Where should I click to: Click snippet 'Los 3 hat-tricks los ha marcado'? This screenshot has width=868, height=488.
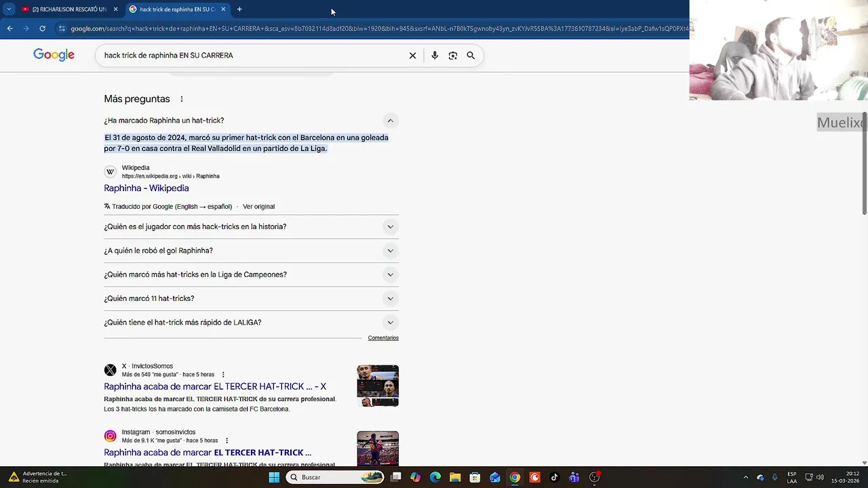pos(197,409)
